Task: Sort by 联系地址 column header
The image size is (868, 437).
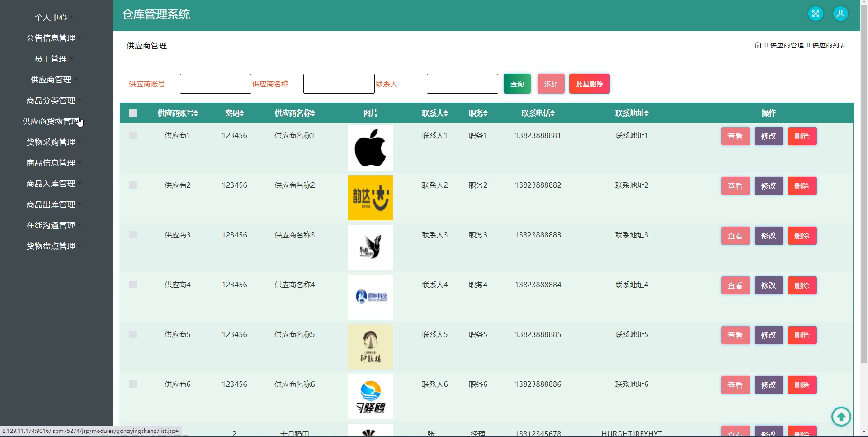Action: tap(632, 114)
